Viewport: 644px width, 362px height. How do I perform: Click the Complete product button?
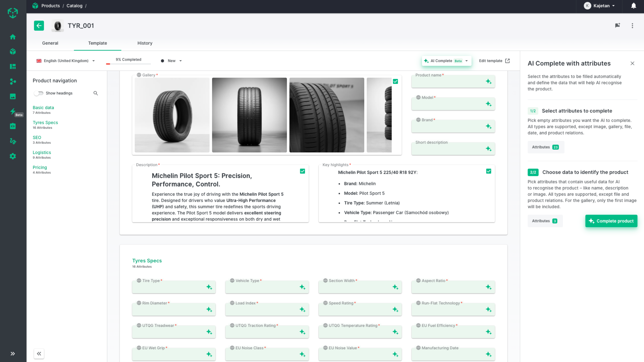tap(611, 221)
